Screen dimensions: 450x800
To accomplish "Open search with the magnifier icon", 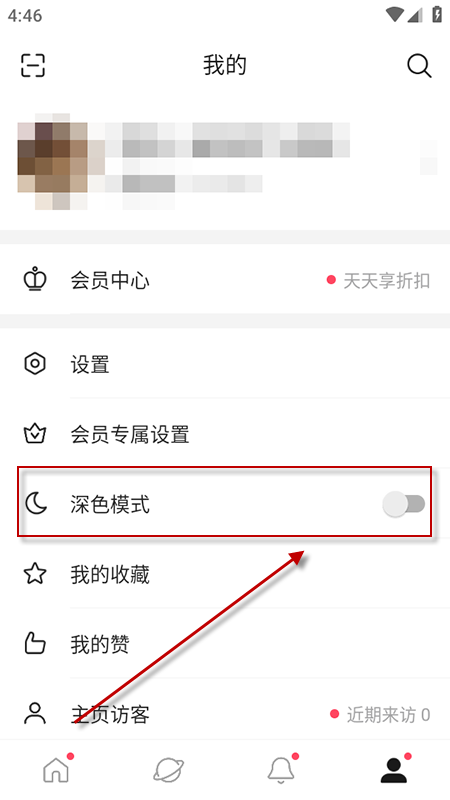I will [x=419, y=66].
